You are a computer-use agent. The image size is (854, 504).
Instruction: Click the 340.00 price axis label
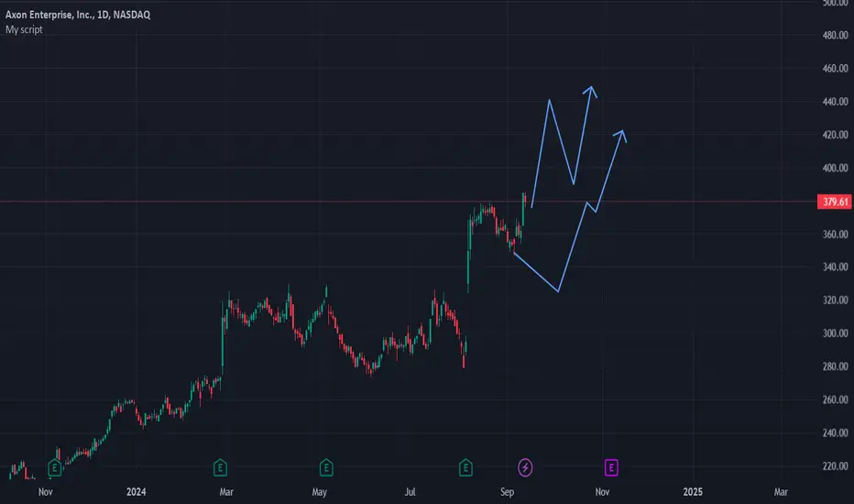click(835, 268)
